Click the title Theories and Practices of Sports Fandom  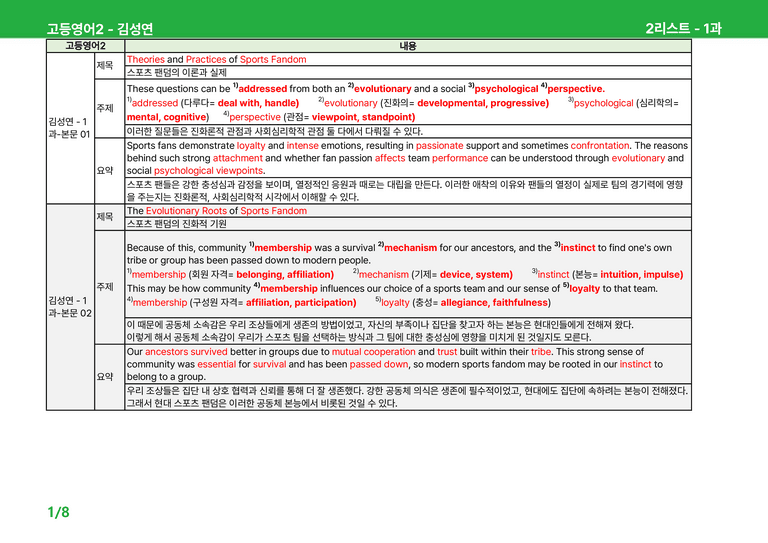(216, 59)
